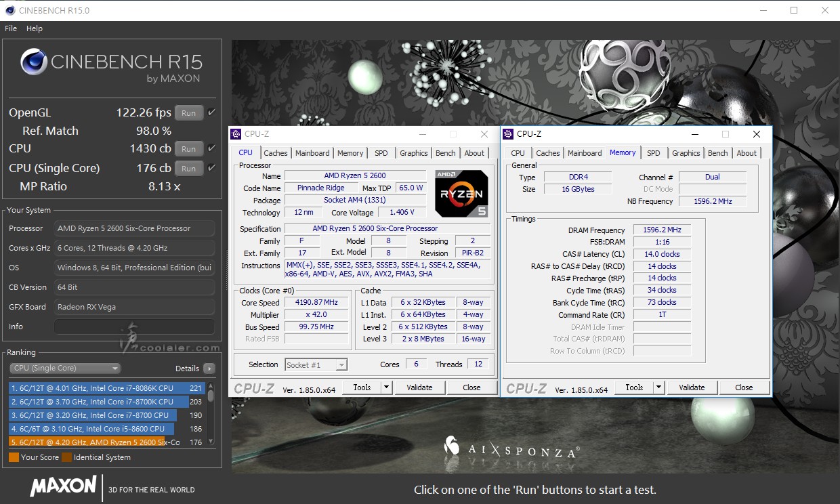Click the Command Rate 1T value

click(x=662, y=314)
